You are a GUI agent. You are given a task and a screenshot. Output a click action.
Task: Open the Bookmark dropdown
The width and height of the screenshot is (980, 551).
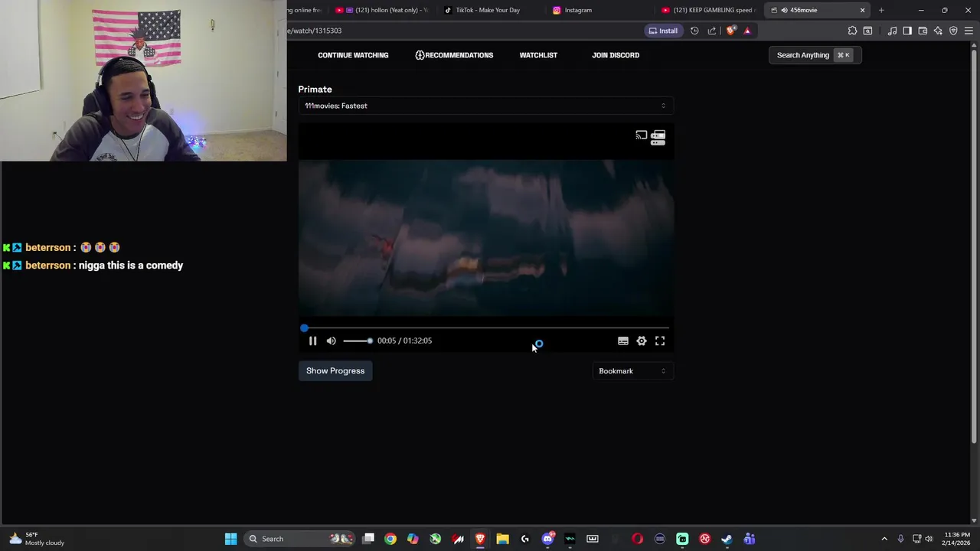[632, 371]
